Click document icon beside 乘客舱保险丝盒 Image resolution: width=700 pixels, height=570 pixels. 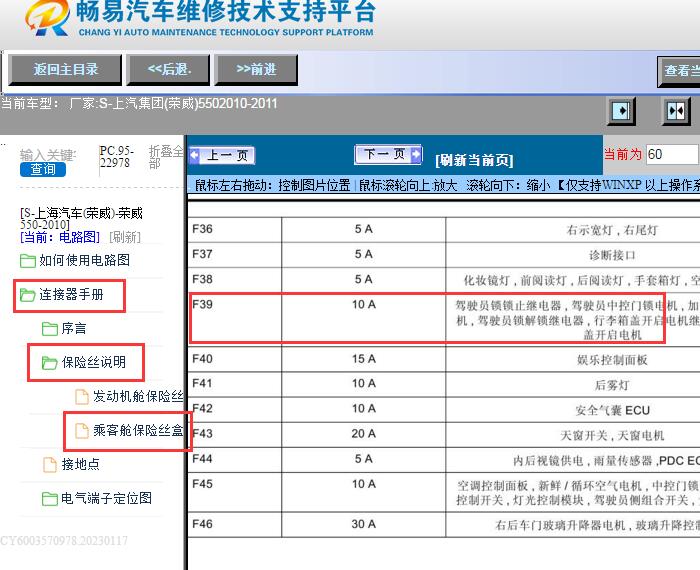[82, 430]
